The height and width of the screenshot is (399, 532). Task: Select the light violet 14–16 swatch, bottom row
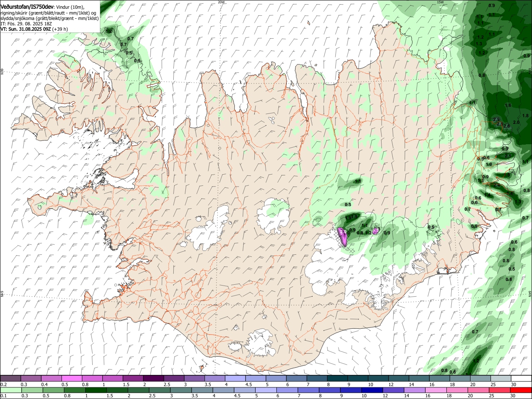coord(414,390)
